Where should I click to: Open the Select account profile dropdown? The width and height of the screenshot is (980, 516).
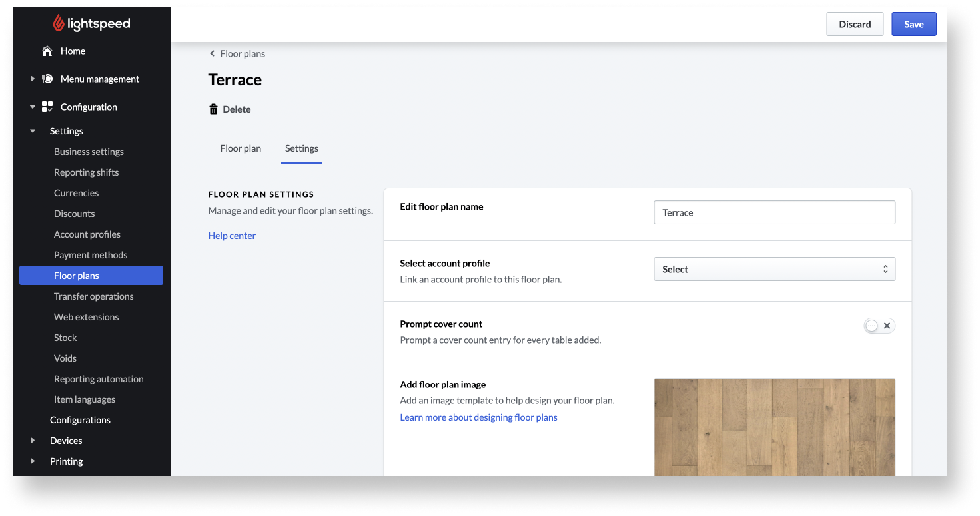point(774,269)
